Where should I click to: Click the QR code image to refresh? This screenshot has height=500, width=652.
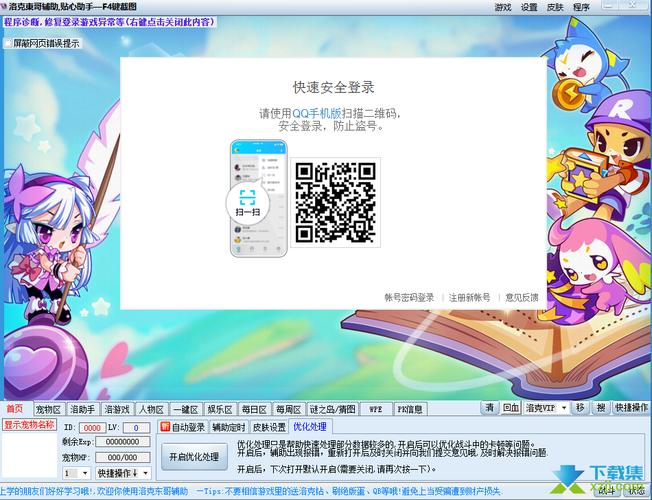pyautogui.click(x=336, y=201)
